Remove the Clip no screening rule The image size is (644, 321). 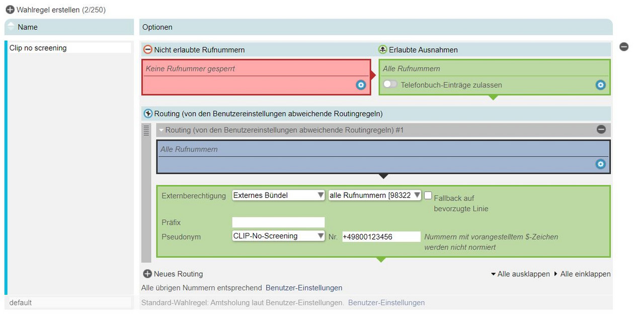[x=624, y=47]
